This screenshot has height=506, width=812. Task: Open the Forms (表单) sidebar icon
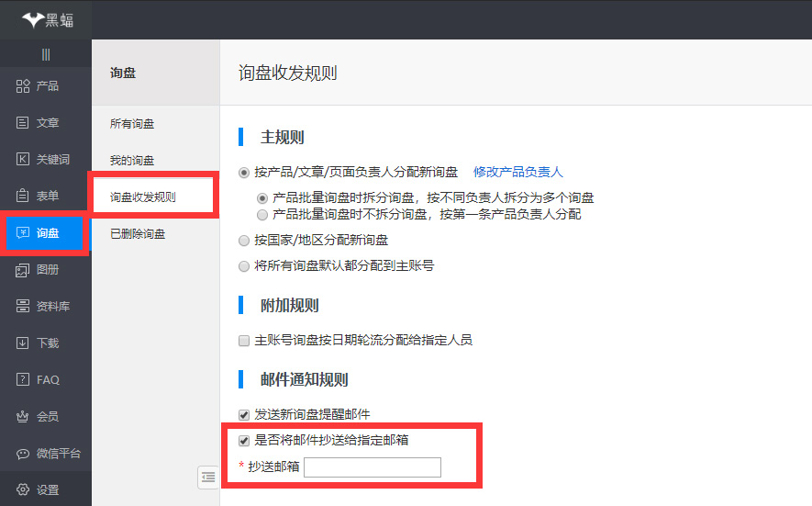[x=24, y=196]
